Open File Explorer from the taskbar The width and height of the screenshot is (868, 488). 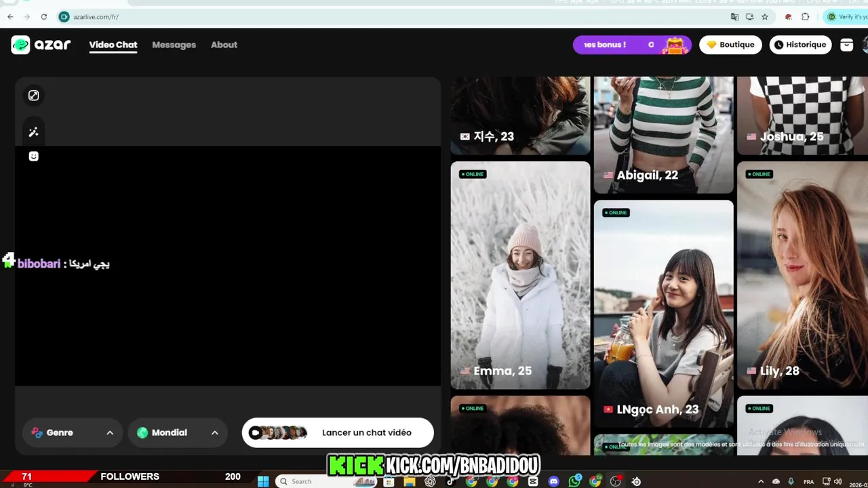coord(409,481)
